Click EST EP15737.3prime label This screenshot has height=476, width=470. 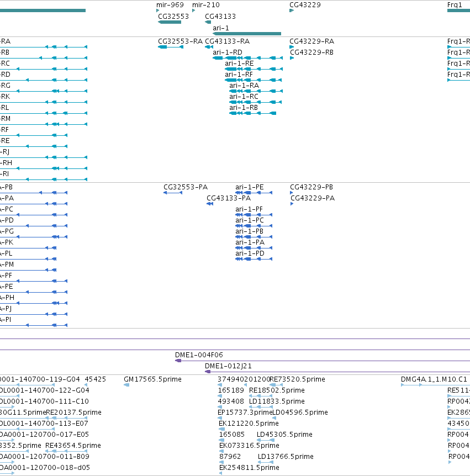click(x=245, y=412)
